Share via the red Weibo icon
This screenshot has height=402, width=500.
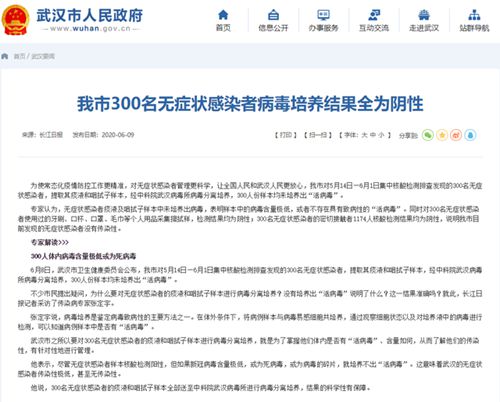click(x=456, y=135)
